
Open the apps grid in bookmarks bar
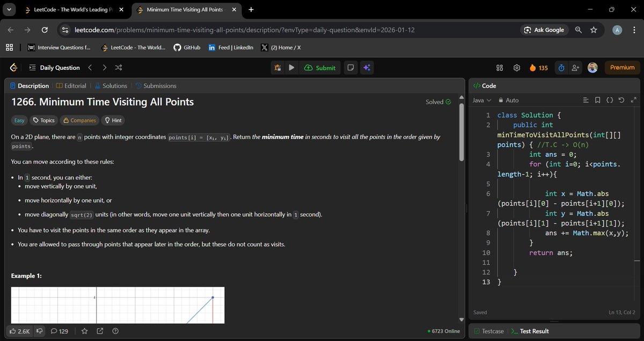coord(9,47)
